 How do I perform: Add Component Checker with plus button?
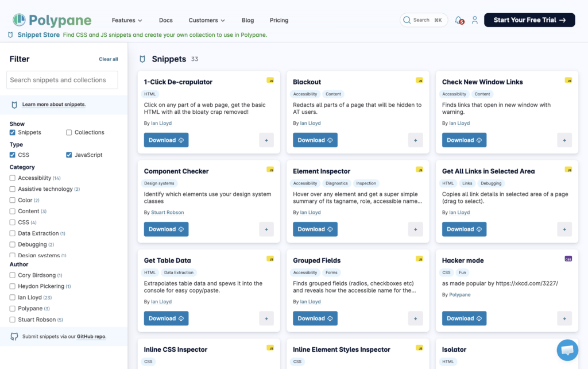tap(266, 229)
